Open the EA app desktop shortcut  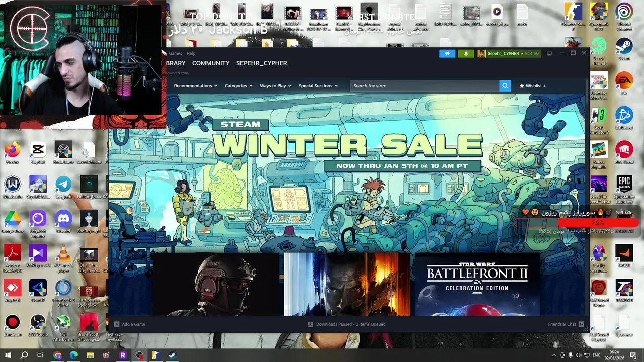coord(624,83)
